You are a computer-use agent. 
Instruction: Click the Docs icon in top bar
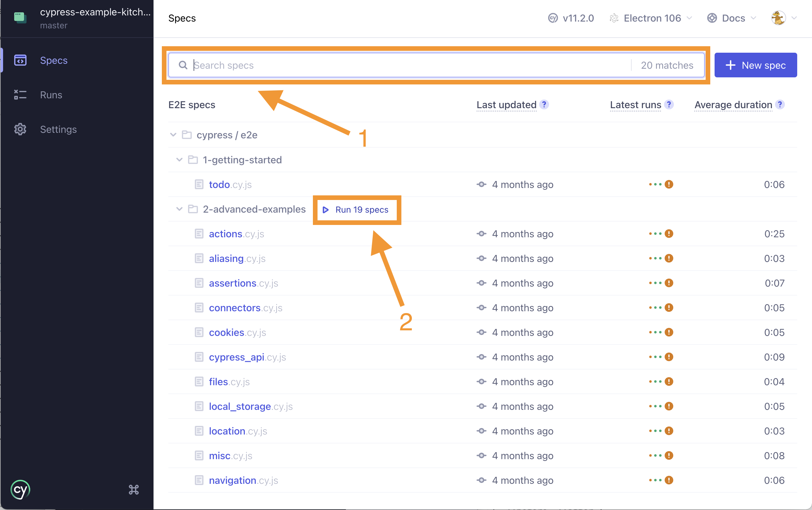coord(710,18)
